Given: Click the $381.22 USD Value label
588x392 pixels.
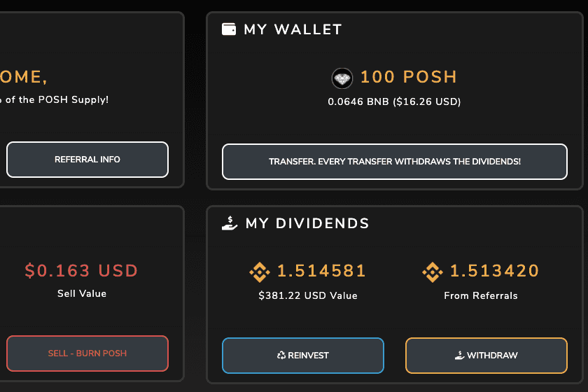Looking at the screenshot, I should coord(308,295).
